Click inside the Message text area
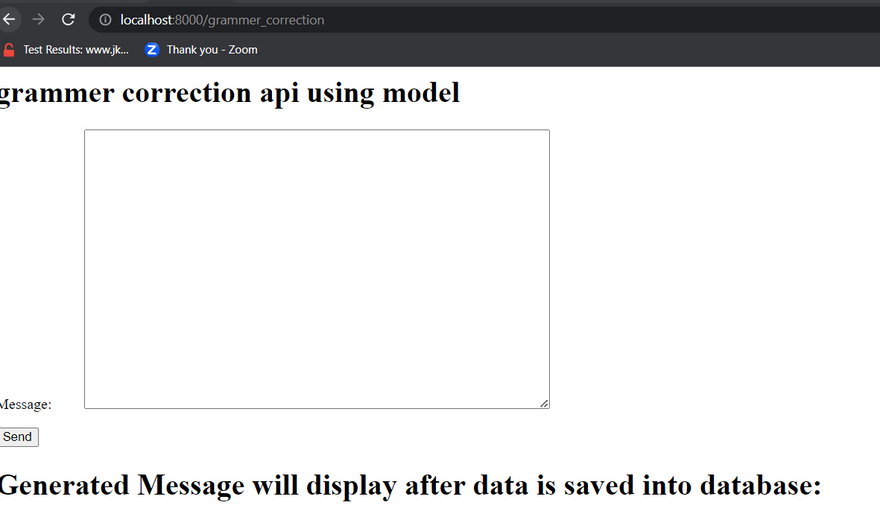Image resolution: width=880 pixels, height=531 pixels. click(316, 268)
